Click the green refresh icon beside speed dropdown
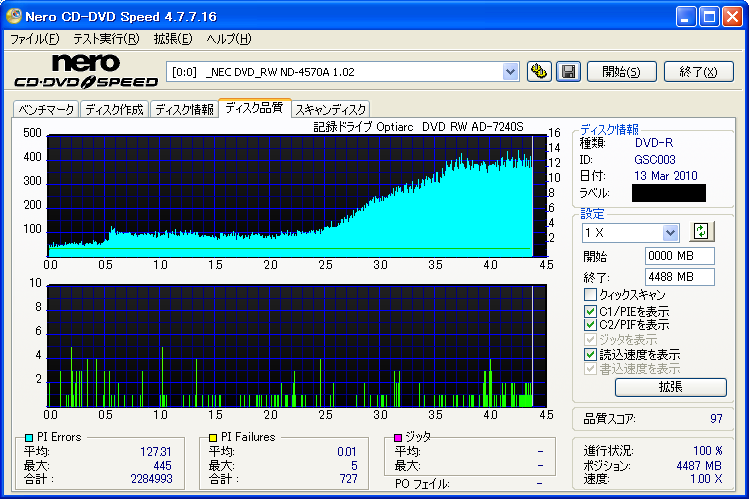The image size is (749, 499). coord(701,232)
